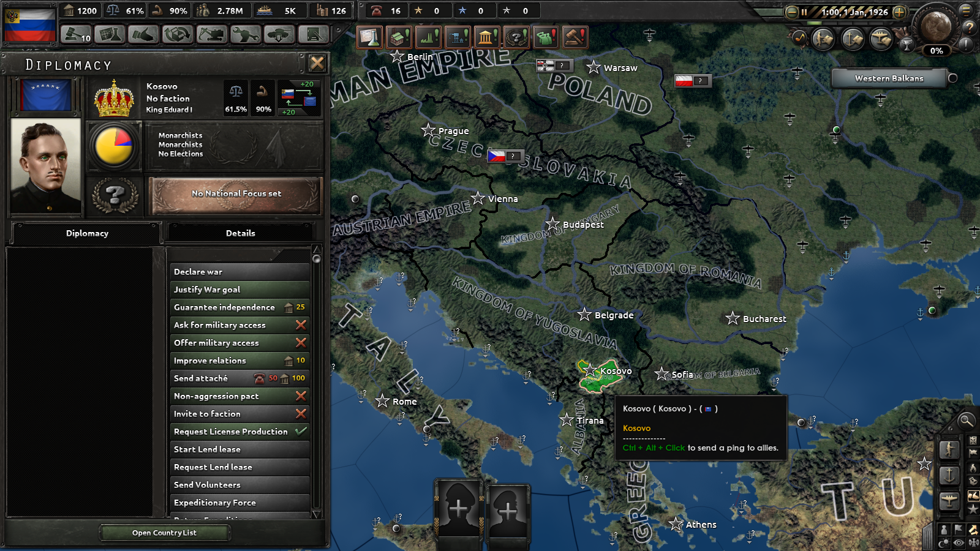Open the Trade handshake menu
The image size is (980, 551).
tap(143, 34)
